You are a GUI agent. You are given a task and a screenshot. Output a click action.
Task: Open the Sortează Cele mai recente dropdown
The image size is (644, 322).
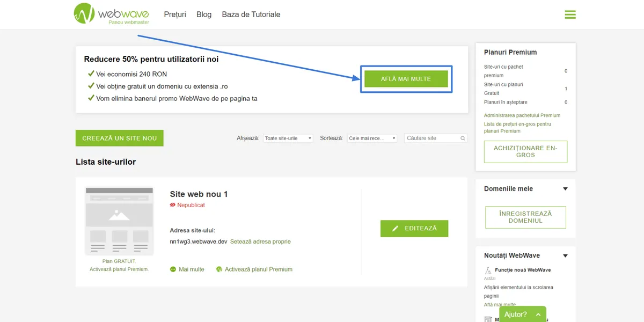372,138
